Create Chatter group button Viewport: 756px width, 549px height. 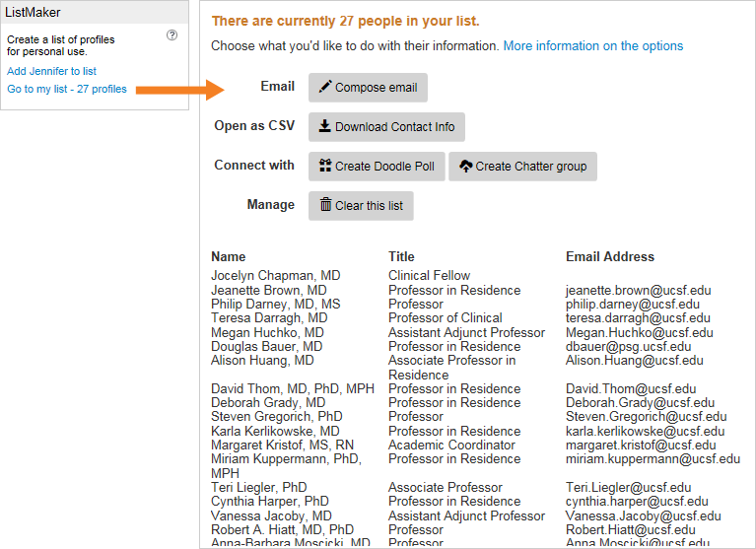522,167
